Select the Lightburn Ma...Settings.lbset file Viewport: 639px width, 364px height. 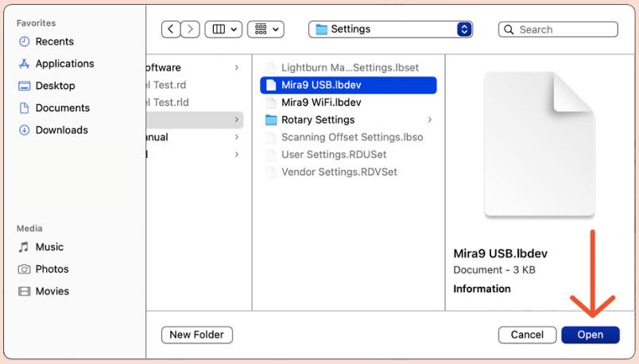tap(348, 68)
